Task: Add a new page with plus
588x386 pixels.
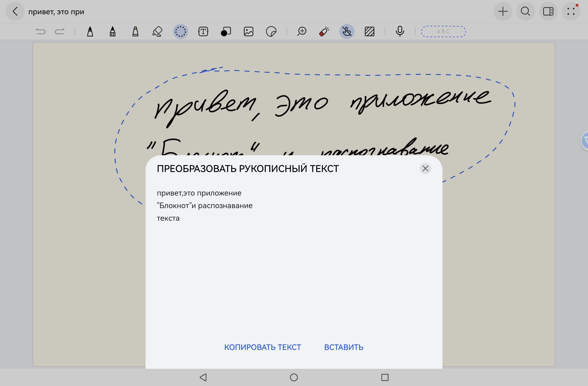Action: click(x=503, y=11)
